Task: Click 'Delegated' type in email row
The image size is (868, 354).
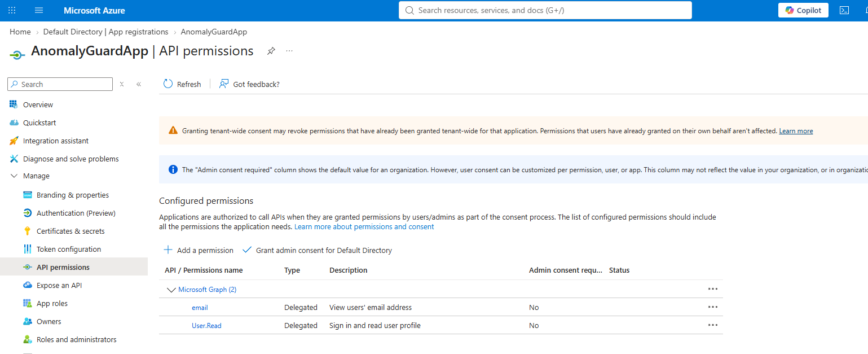Action: pyautogui.click(x=301, y=308)
